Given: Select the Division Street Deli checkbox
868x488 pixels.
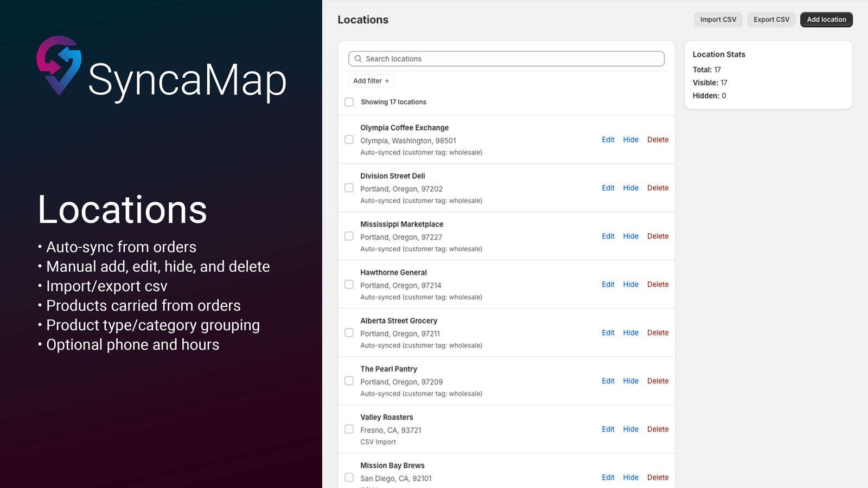Looking at the screenshot, I should point(349,188).
